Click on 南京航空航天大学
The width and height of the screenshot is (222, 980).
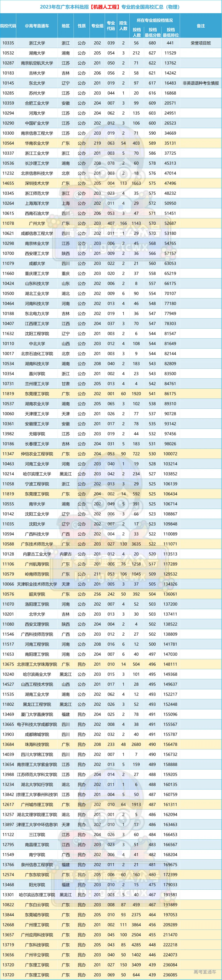click(37, 63)
